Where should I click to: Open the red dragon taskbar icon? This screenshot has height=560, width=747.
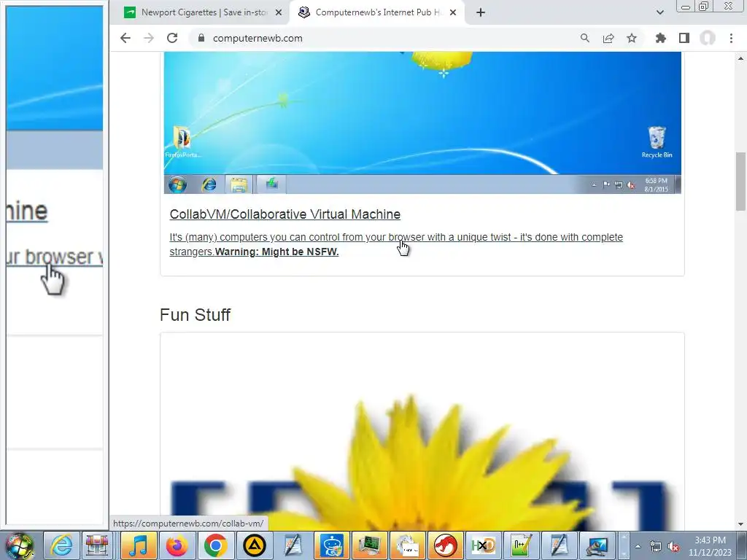(446, 545)
